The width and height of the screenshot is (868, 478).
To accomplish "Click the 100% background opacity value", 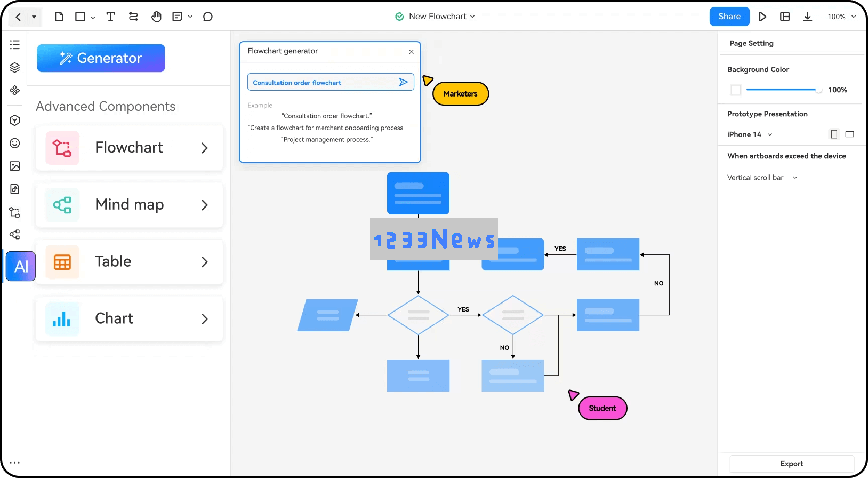I will [x=838, y=90].
